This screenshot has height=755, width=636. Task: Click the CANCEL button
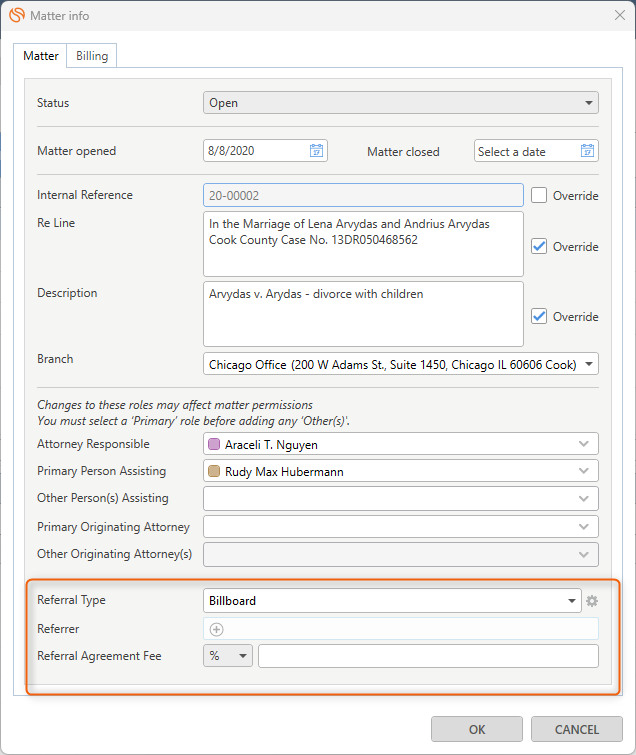[x=577, y=729]
